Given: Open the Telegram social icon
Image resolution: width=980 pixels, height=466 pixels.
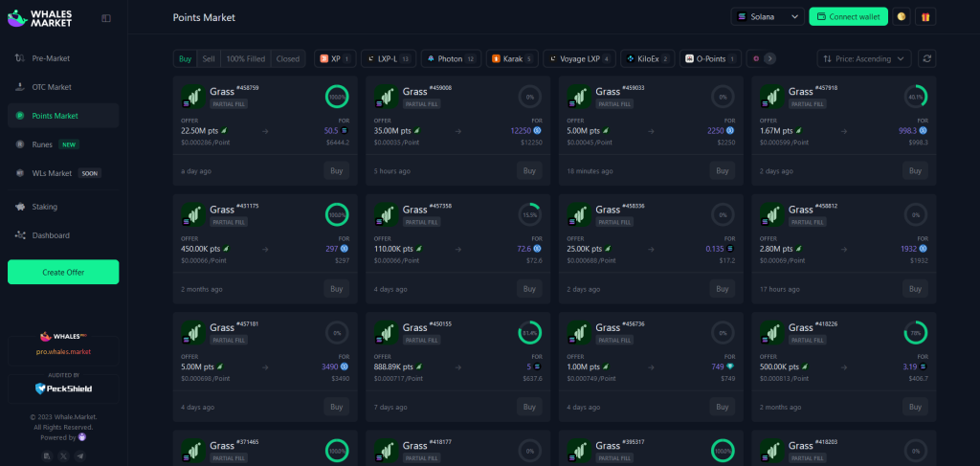Looking at the screenshot, I should 79,456.
